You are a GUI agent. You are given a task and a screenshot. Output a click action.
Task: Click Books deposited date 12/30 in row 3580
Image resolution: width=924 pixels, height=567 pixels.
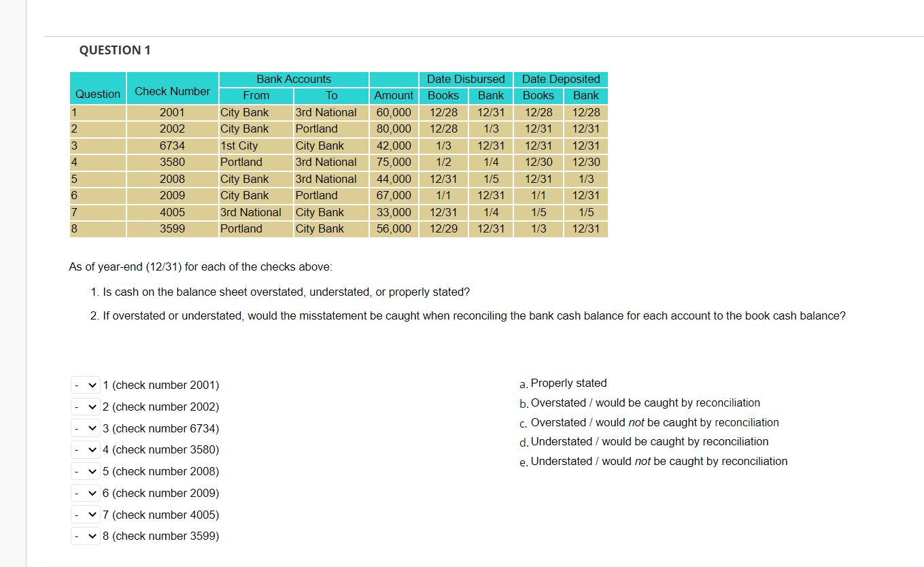tap(538, 162)
